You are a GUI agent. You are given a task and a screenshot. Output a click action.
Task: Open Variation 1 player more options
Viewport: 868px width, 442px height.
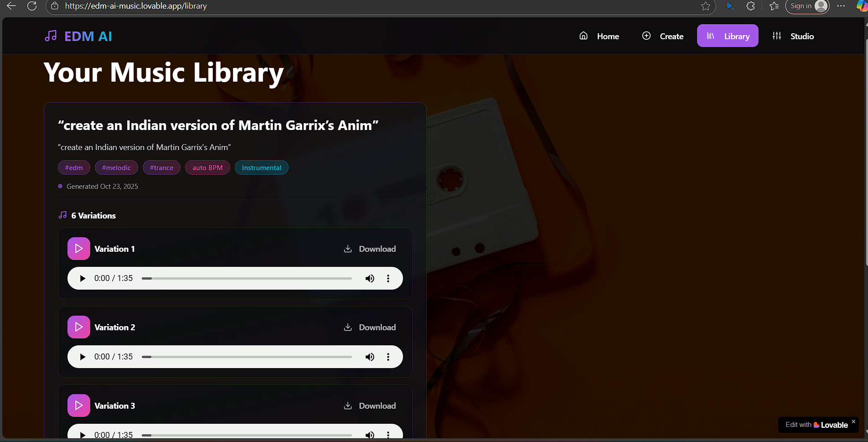click(x=388, y=278)
